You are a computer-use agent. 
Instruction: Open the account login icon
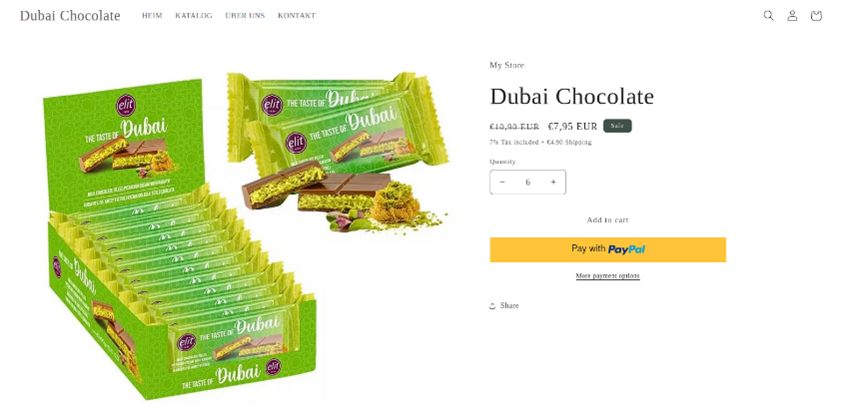click(792, 16)
